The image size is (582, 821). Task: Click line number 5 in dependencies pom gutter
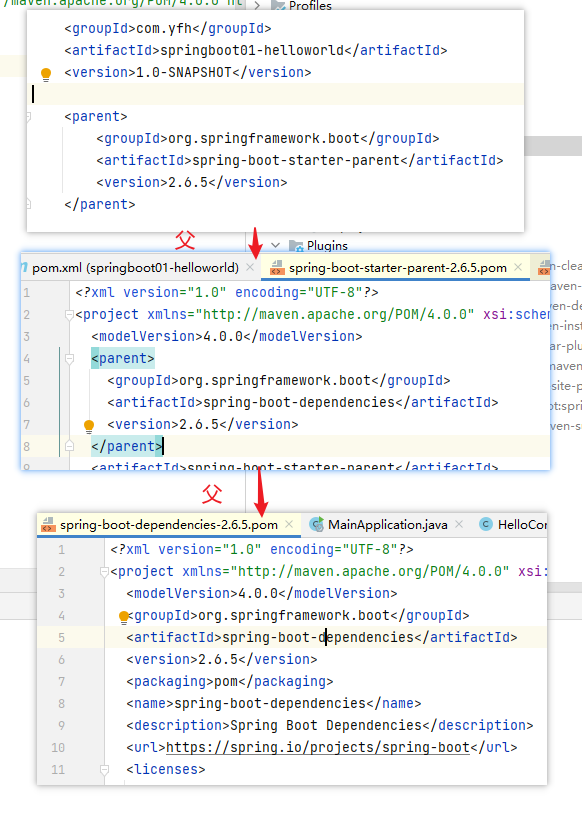(x=61, y=637)
